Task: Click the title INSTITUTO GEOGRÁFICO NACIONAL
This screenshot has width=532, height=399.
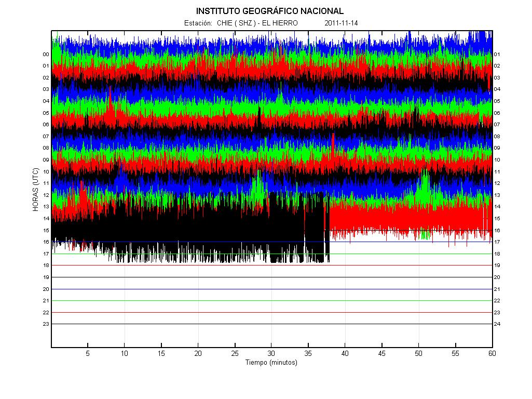Action: click(270, 11)
